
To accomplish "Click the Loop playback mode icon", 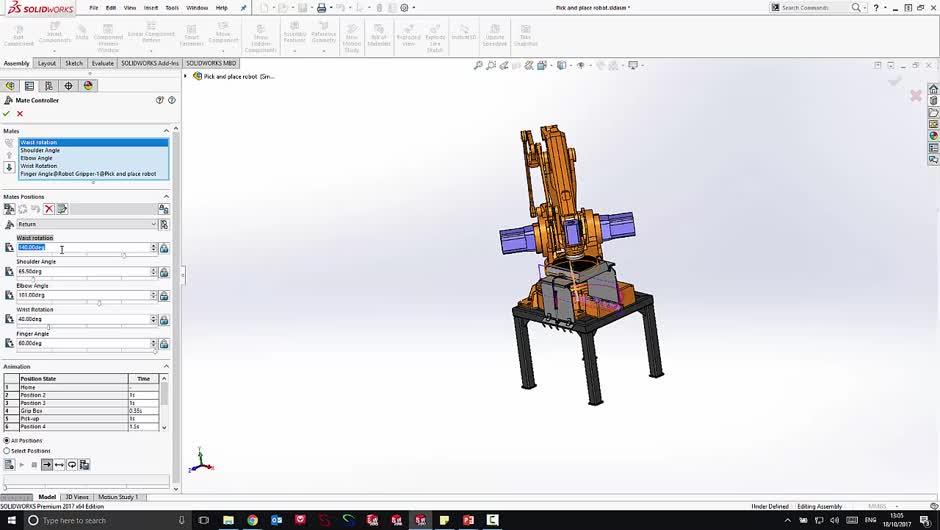I will tap(72, 465).
